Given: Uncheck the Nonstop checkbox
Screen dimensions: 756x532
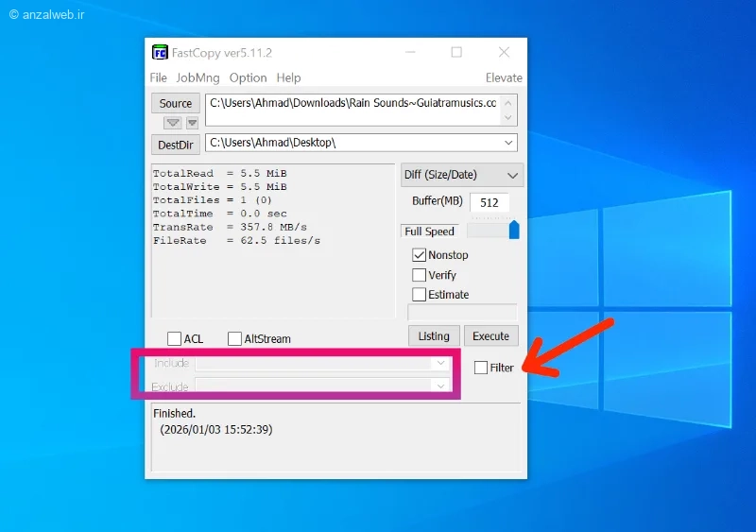Looking at the screenshot, I should click(419, 255).
